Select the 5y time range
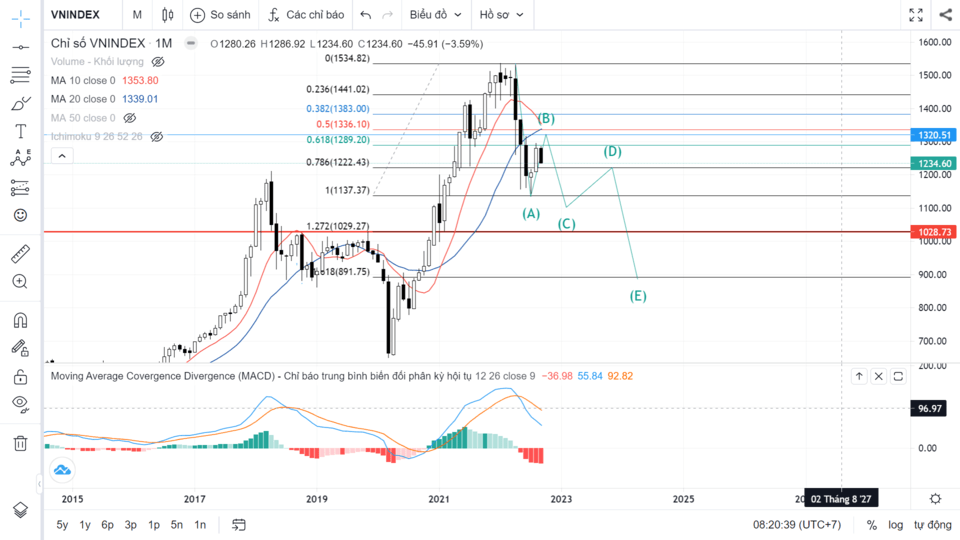 coord(62,525)
